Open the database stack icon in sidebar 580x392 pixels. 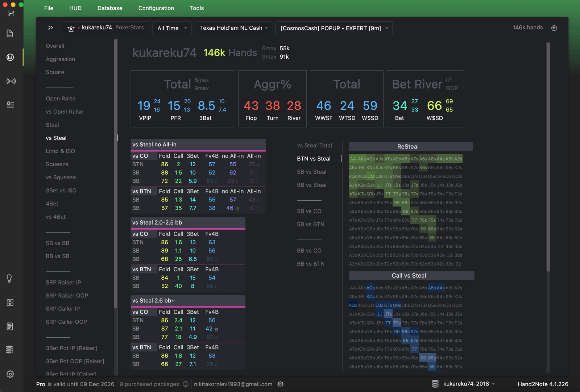[x=10, y=349]
